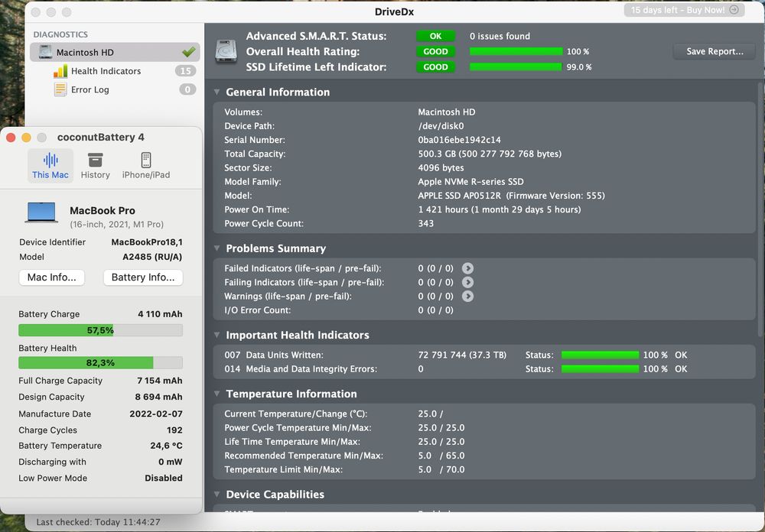
Task: Collapse the Temperature Information section
Action: coord(216,394)
